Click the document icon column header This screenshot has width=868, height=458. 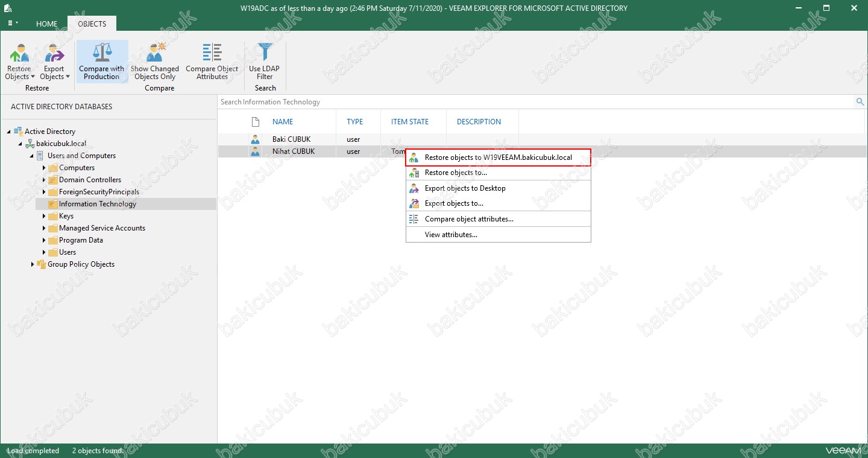[x=255, y=121]
